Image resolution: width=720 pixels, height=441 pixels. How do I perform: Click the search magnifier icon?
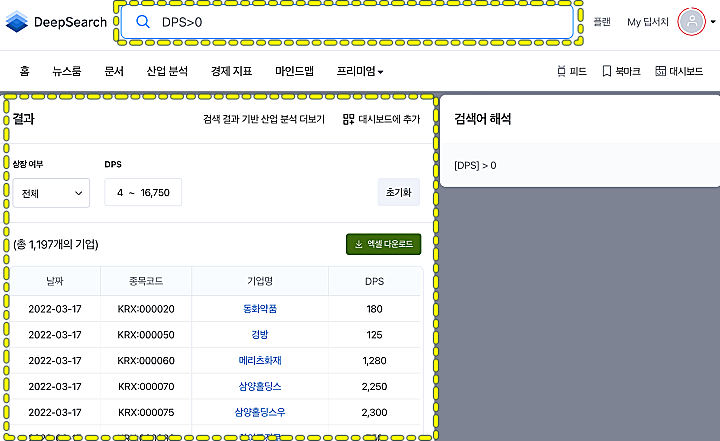coord(143,22)
